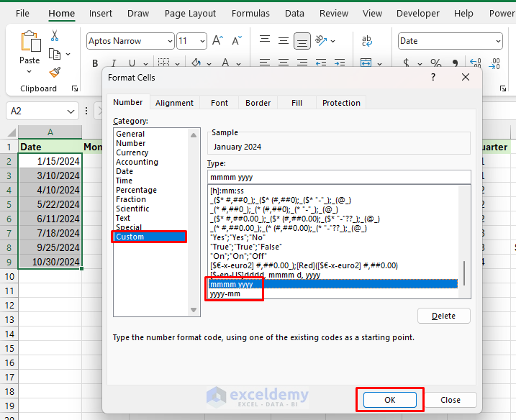Click Decrease Decimal icon
Viewport: 516px width, 420px height.
(494, 63)
